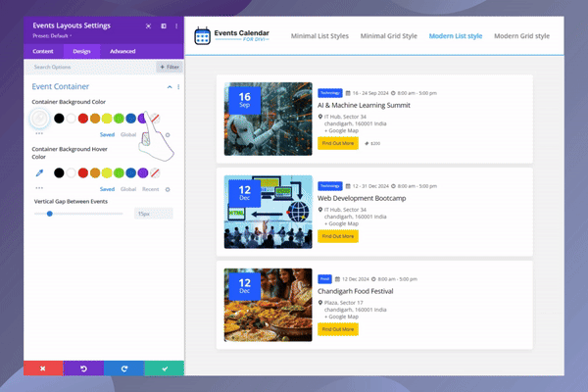
Task: Choose green for Background Hover Color
Action: point(119,172)
